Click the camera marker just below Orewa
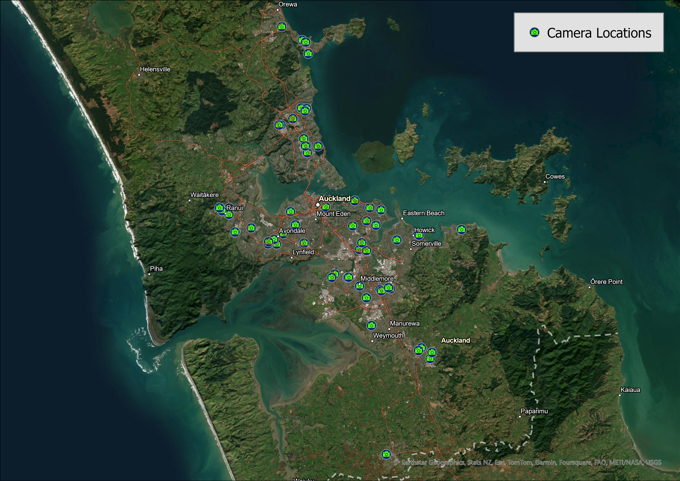Viewport: 680px width, 481px height. click(282, 27)
